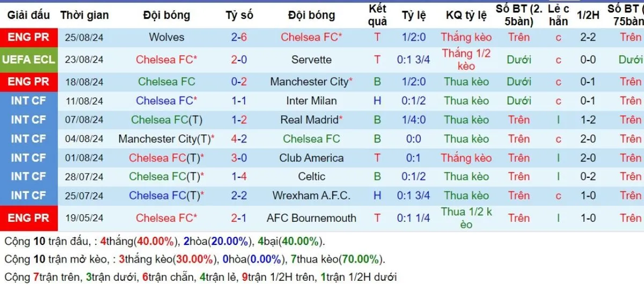
Task: Click INT CF badge for Celtic match
Action: tap(28, 176)
